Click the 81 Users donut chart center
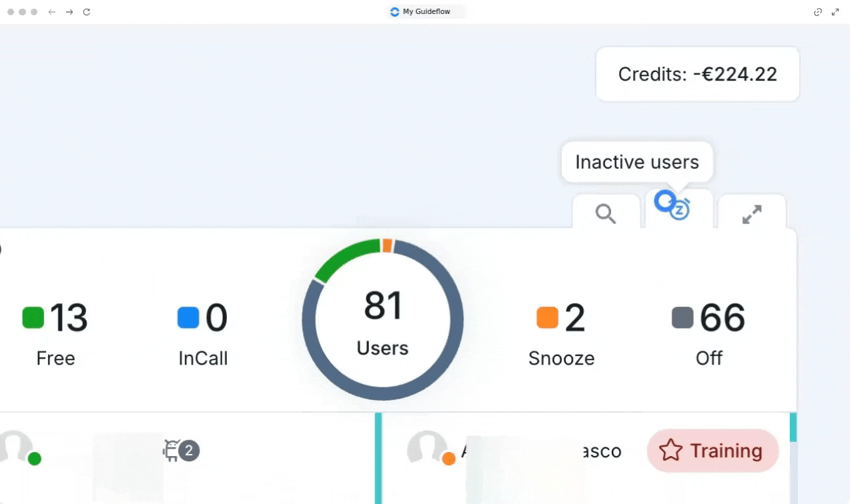 coord(382,320)
